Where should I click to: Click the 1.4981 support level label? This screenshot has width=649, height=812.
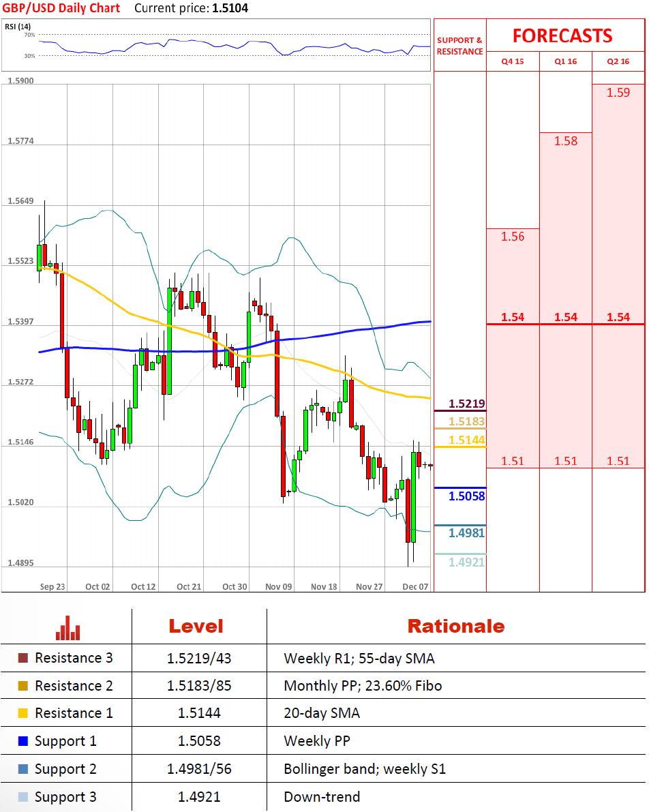tap(467, 533)
